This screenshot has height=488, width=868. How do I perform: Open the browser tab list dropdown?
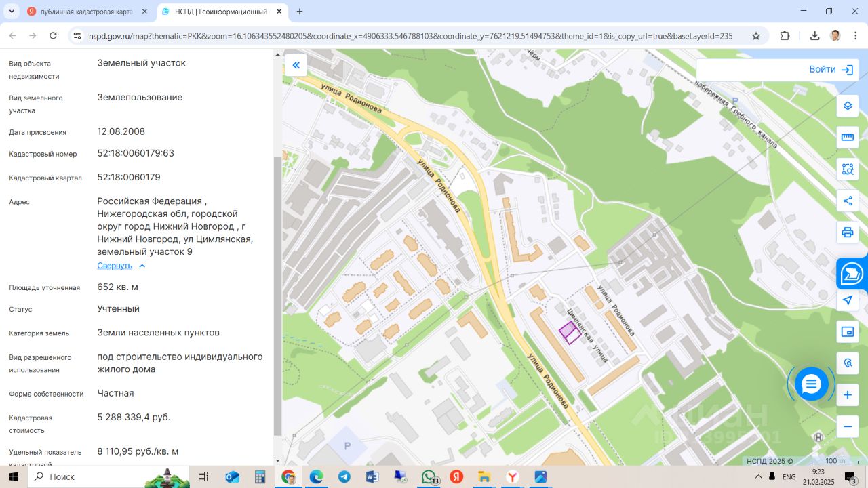pos(12,12)
